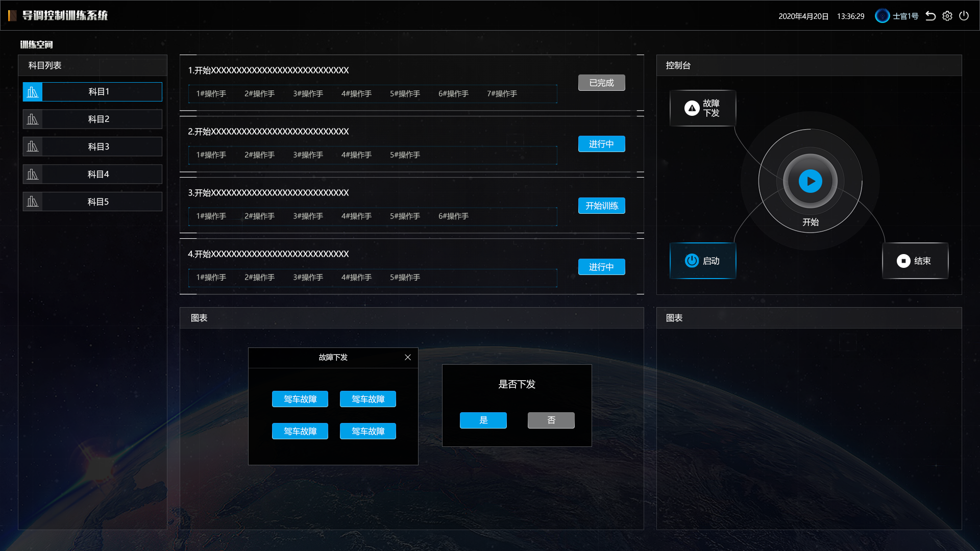This screenshot has height=551, width=980.
Task: Close the 故障下发 dialog
Action: pyautogui.click(x=407, y=358)
